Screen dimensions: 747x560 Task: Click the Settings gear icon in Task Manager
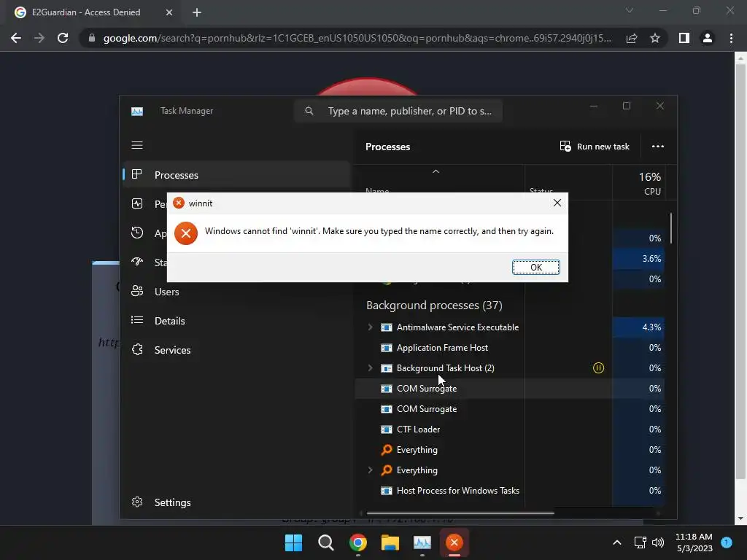coord(137,502)
